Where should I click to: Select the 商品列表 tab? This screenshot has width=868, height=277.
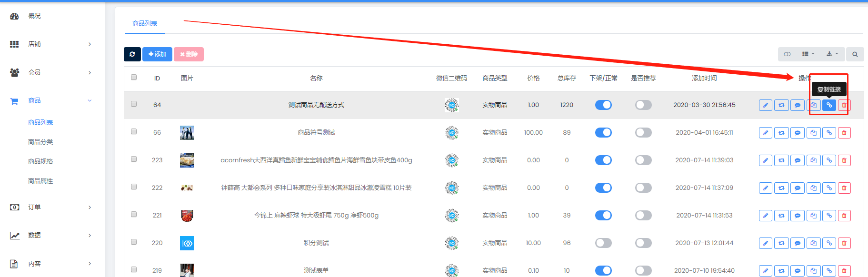click(145, 23)
